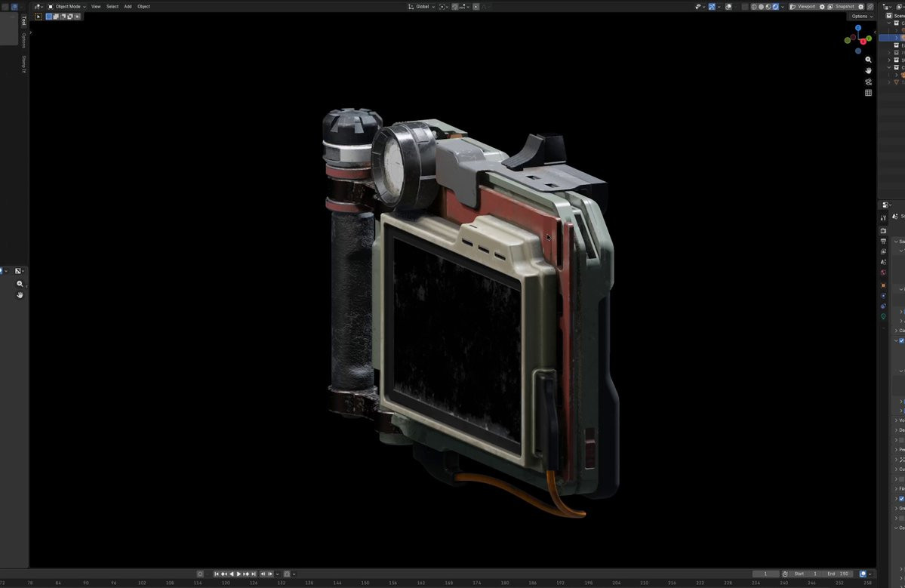Open the viewport object visibility dropdown
Viewport: 905px width, 588px height.
point(699,6)
